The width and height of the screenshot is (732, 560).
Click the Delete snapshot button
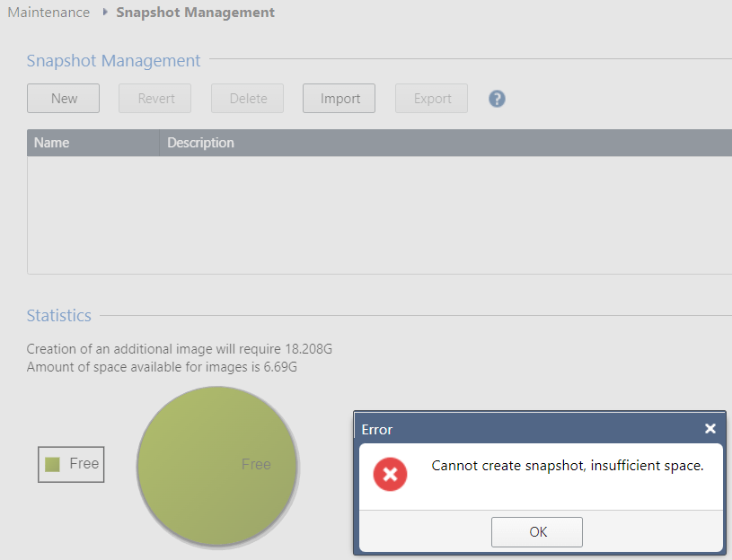point(248,99)
